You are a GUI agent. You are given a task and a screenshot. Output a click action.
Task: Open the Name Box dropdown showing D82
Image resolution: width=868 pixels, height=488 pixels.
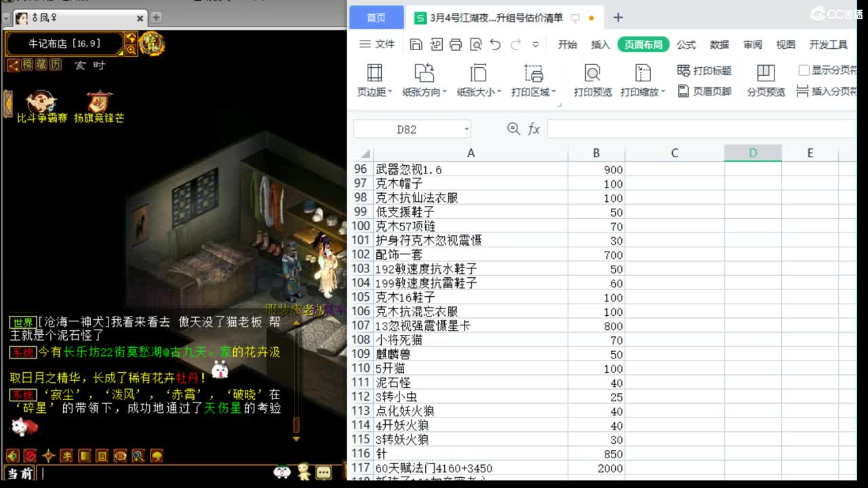point(466,129)
